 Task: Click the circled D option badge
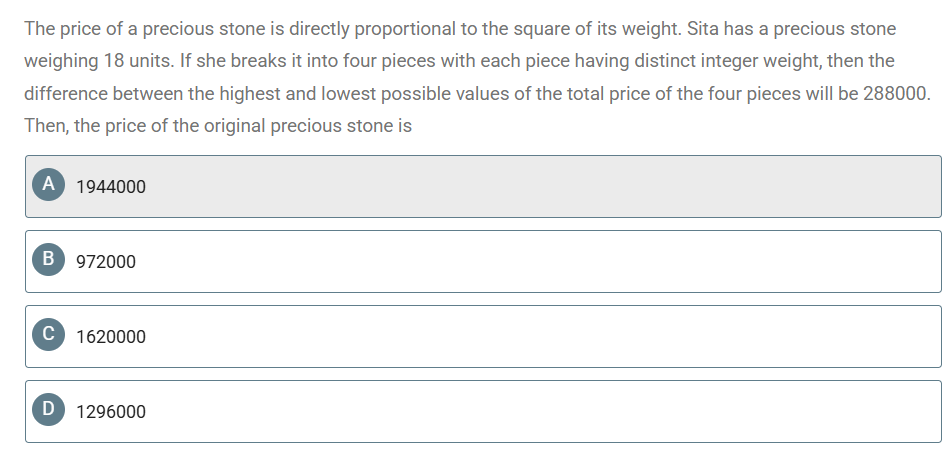tap(48, 409)
